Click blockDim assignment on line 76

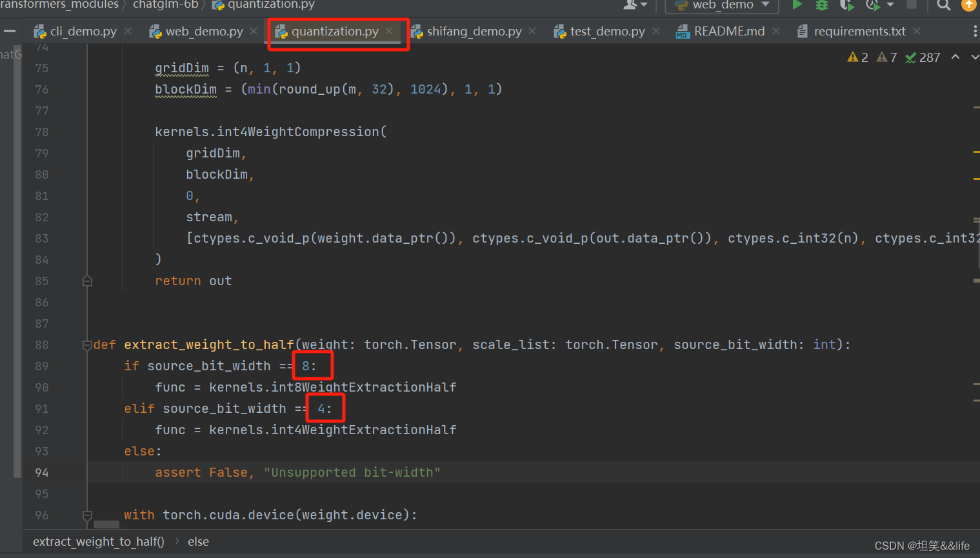pos(328,89)
